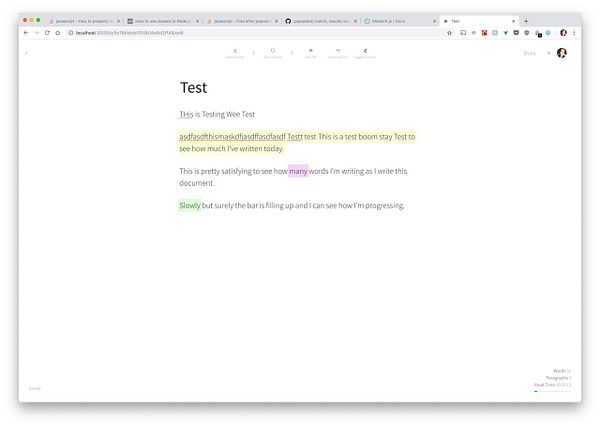Toggle the fourth editor toolbar option
Image resolution: width=600 pixels, height=427 pixels.
(x=338, y=53)
